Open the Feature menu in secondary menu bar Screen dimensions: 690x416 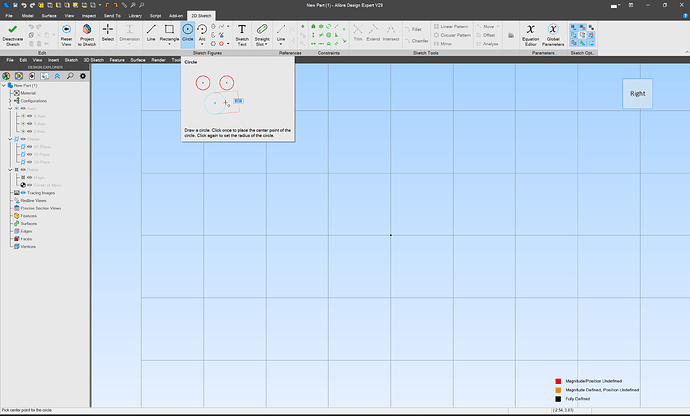pos(117,60)
